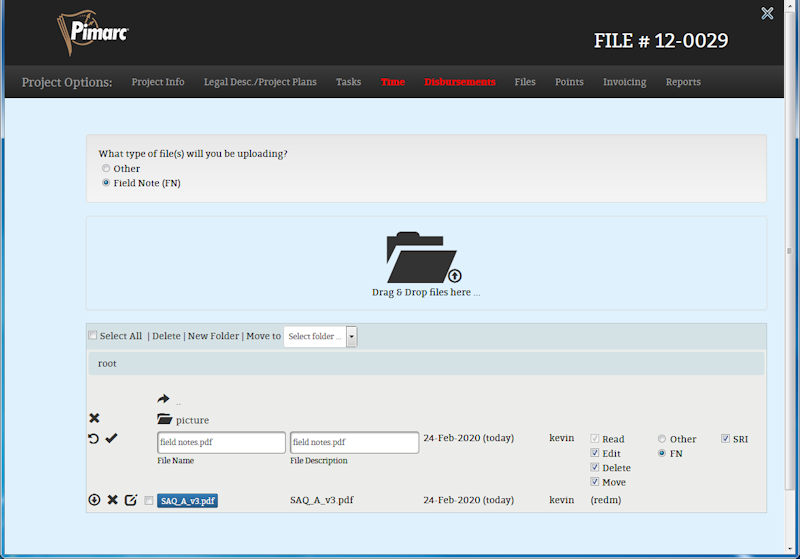Screen dimensions: 800x559
Task: Click the root breadcrumb
Action: [107, 363]
